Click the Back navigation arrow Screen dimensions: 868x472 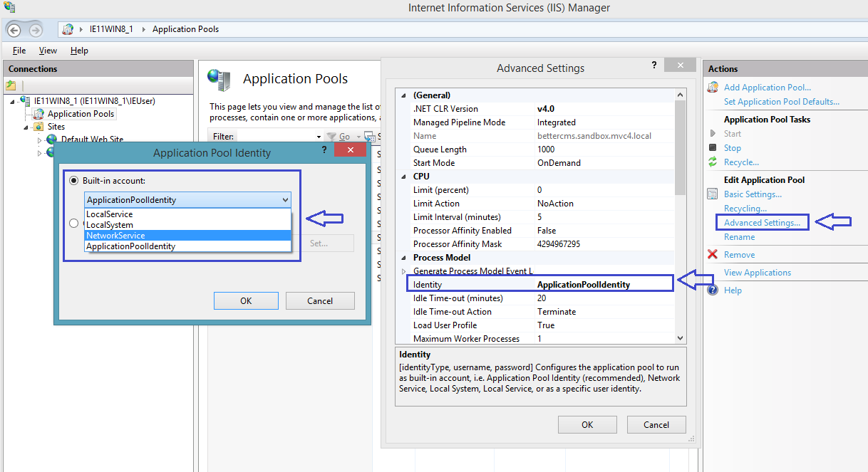click(x=14, y=29)
